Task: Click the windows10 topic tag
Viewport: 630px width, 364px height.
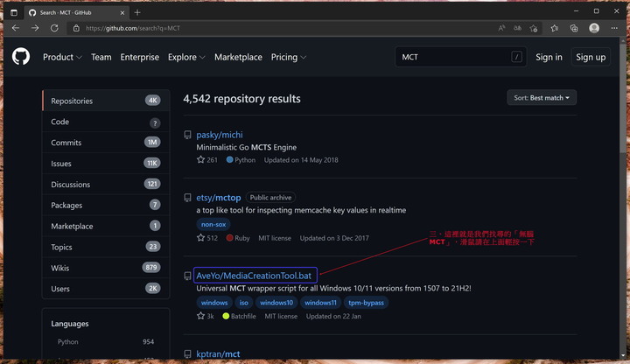Action: [x=276, y=303]
